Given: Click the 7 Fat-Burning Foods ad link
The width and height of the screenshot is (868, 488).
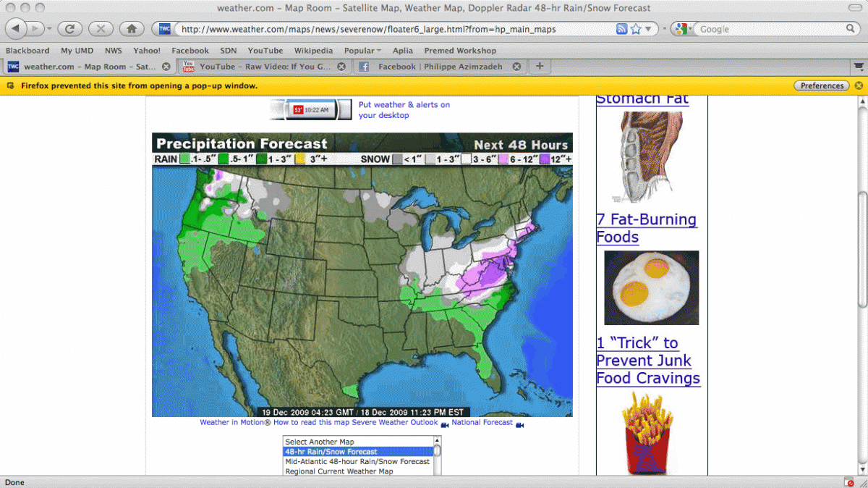Looking at the screenshot, I should [x=646, y=228].
